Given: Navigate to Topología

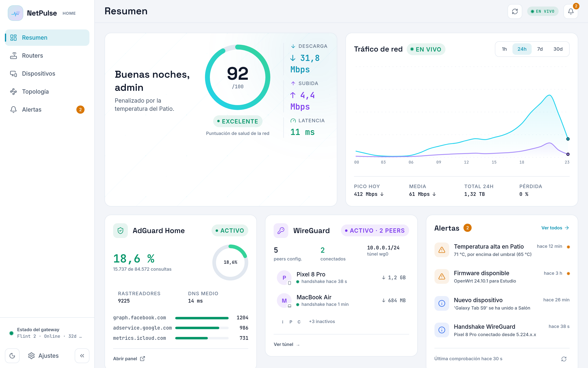Looking at the screenshot, I should pyautogui.click(x=47, y=92).
